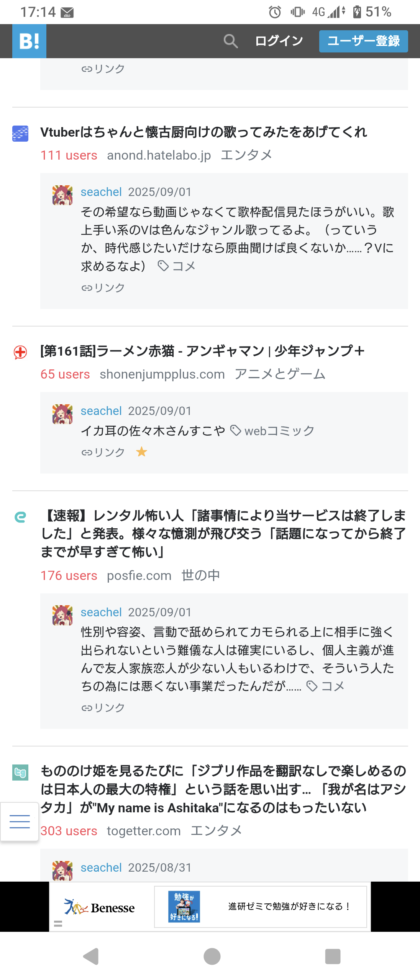The width and height of the screenshot is (420, 980).
Task: Tap the 303 users count for togetter
Action: [69, 831]
